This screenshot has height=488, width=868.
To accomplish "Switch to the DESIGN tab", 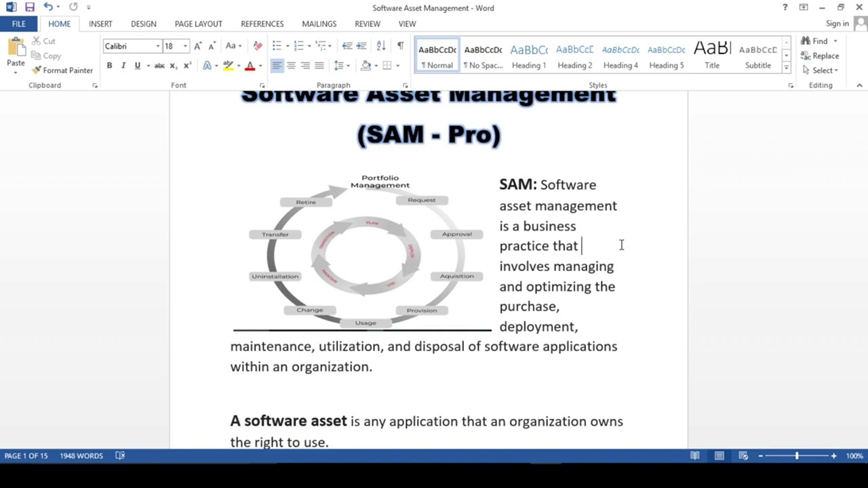I will click(x=144, y=24).
